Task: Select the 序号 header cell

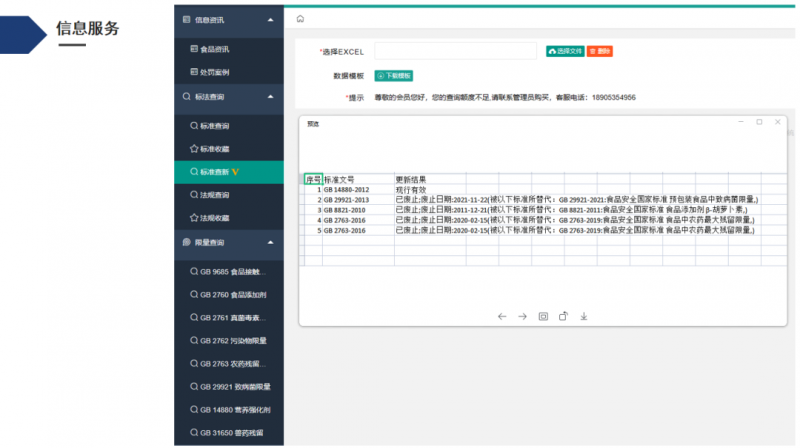Action: coord(313,179)
